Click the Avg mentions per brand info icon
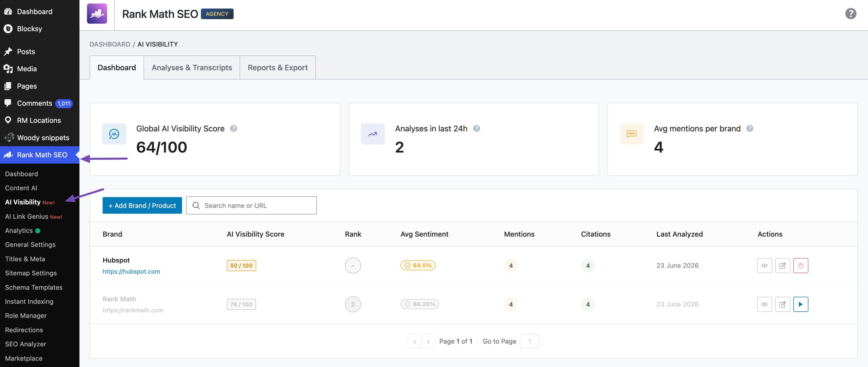868x367 pixels. [750, 128]
